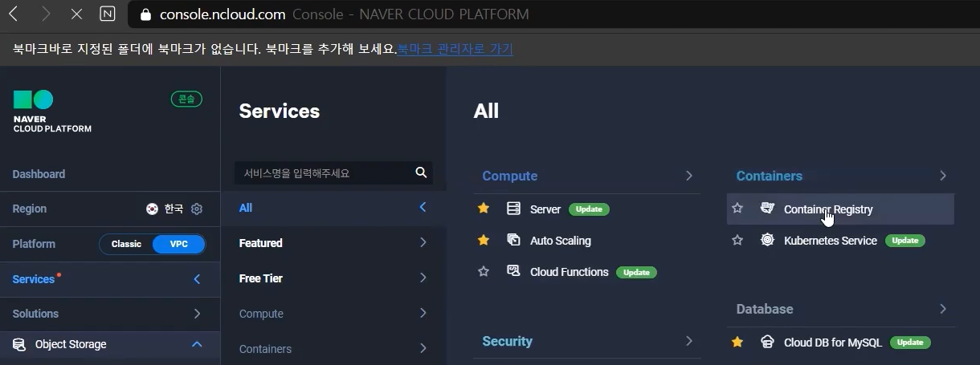Expand the Containers section chevron in All
The width and height of the screenshot is (980, 365).
(942, 176)
